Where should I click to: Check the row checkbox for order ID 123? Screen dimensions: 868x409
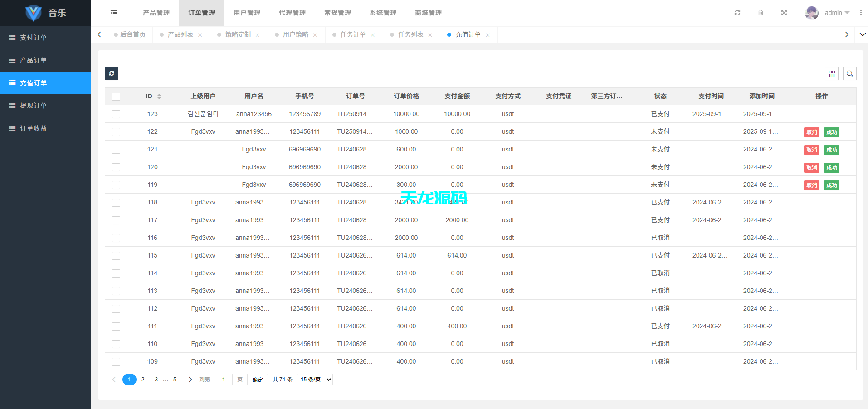(x=116, y=114)
